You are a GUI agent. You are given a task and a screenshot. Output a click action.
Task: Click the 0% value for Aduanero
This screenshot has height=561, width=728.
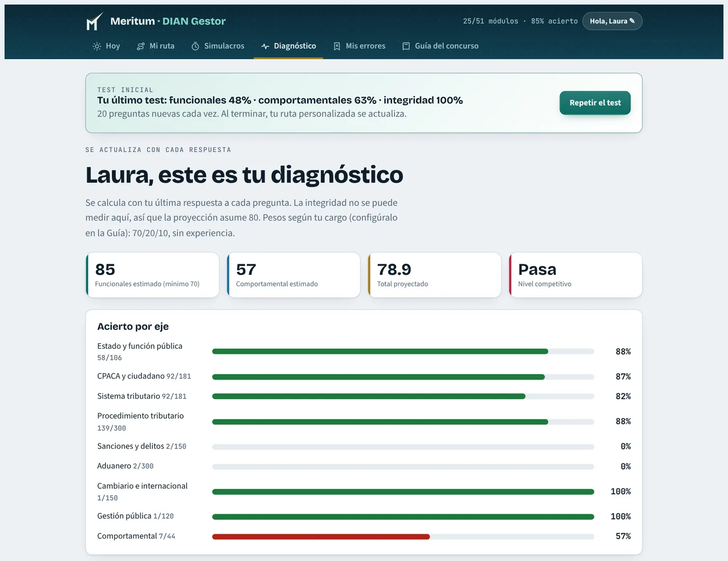click(x=626, y=466)
